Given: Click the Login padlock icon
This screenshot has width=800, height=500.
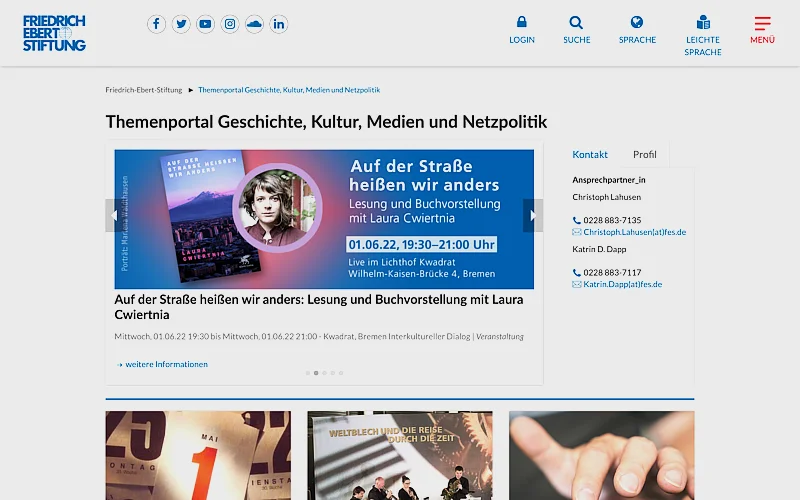Looking at the screenshot, I should (522, 23).
